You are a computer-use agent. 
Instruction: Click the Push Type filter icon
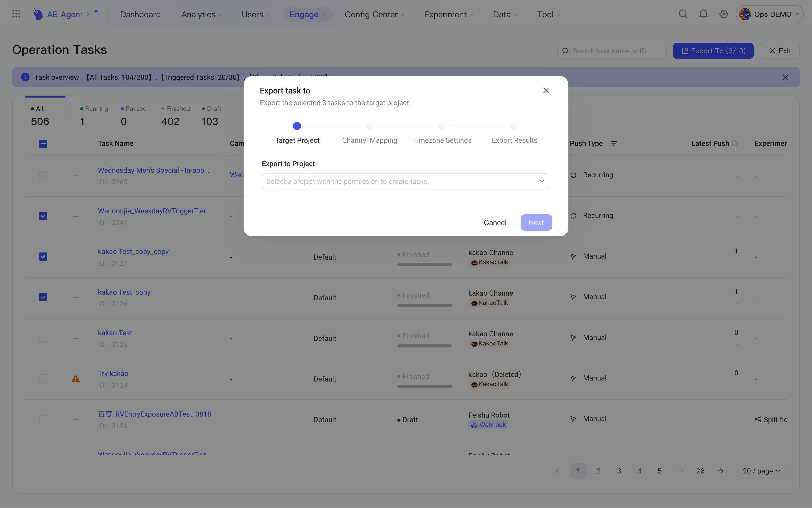click(x=613, y=144)
